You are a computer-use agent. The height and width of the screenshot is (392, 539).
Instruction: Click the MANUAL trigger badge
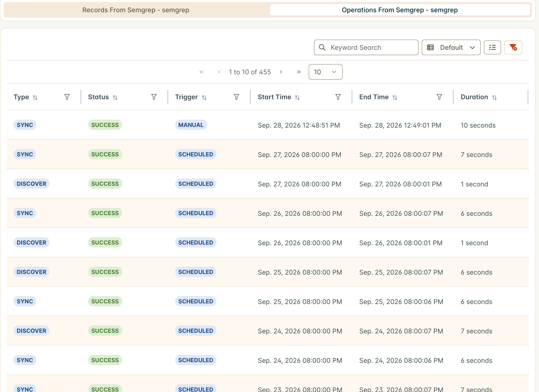coord(191,125)
